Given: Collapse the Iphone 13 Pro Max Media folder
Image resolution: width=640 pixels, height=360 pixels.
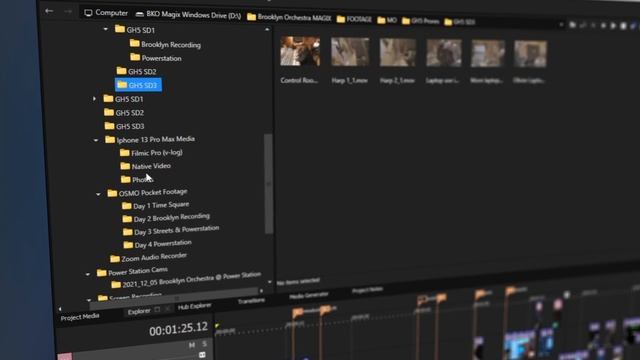Looking at the screenshot, I should point(96,140).
